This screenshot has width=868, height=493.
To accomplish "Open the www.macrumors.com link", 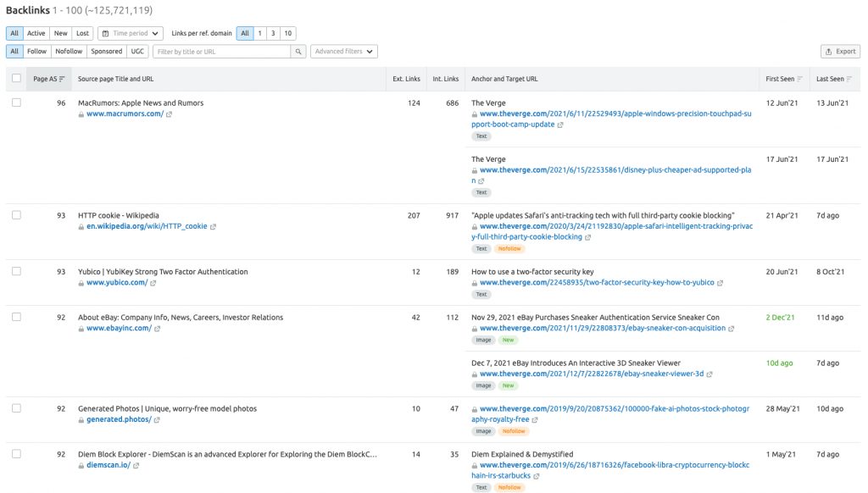I will tap(125, 114).
